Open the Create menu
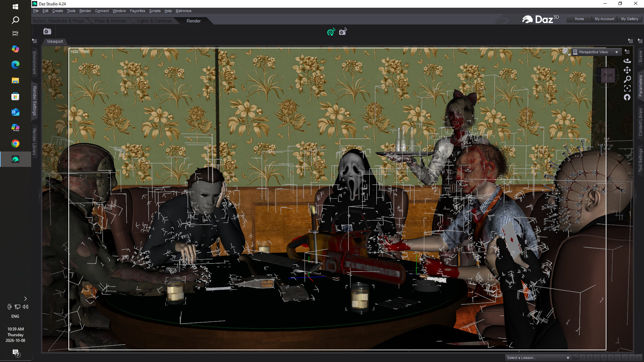644x362 pixels. point(58,11)
